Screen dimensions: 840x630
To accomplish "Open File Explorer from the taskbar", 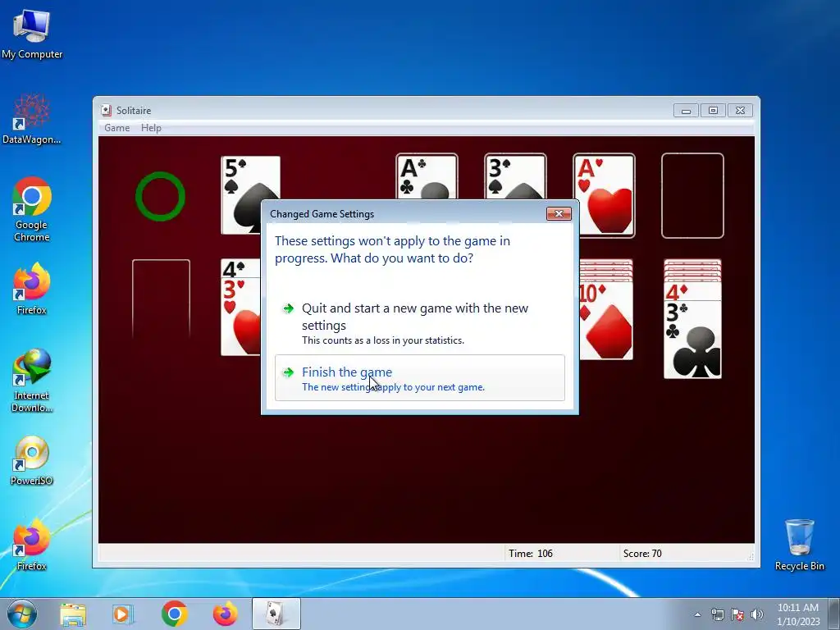I will coord(73,614).
